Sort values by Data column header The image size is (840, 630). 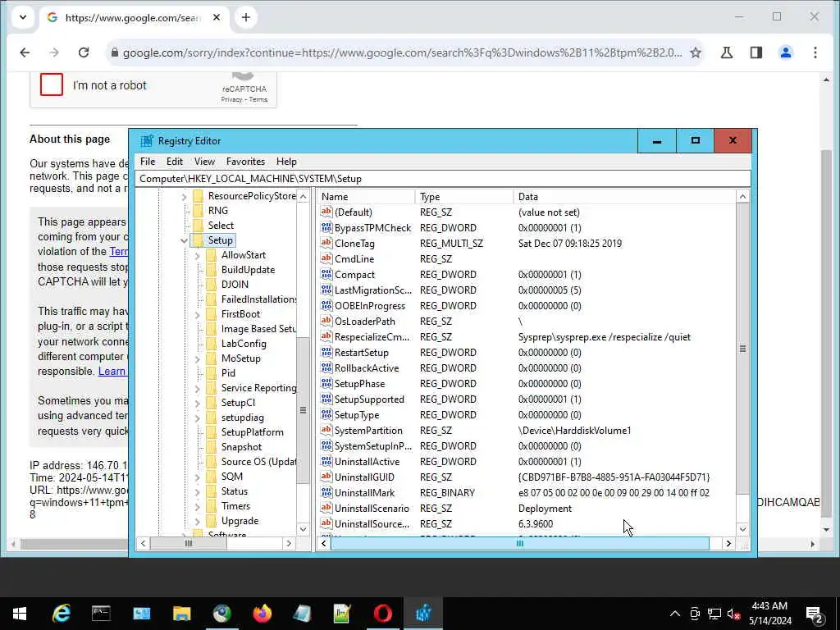click(624, 197)
